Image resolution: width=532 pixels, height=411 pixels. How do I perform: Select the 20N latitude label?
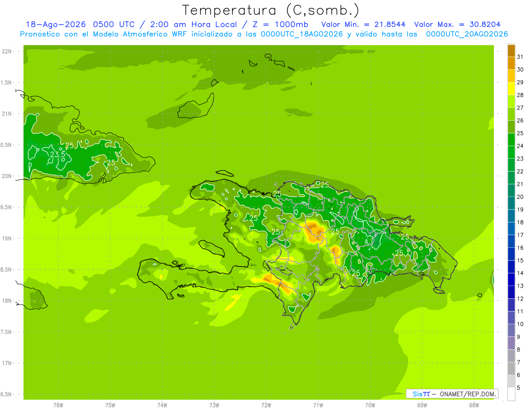click(x=7, y=176)
